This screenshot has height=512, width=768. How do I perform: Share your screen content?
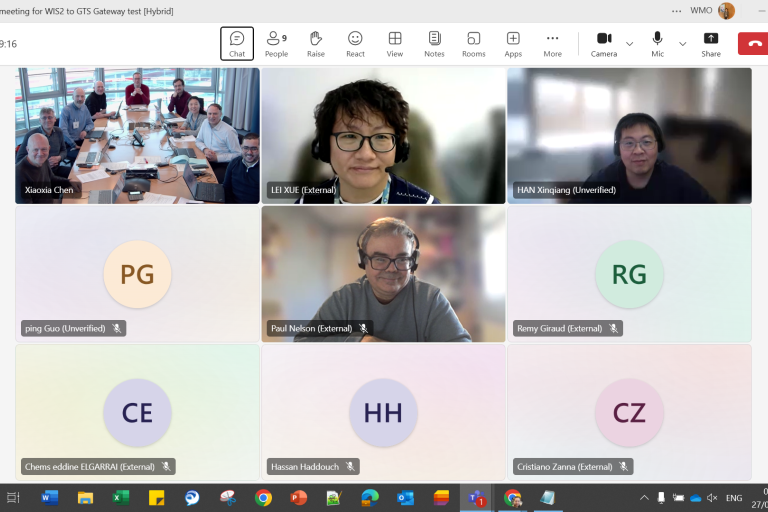tap(711, 43)
